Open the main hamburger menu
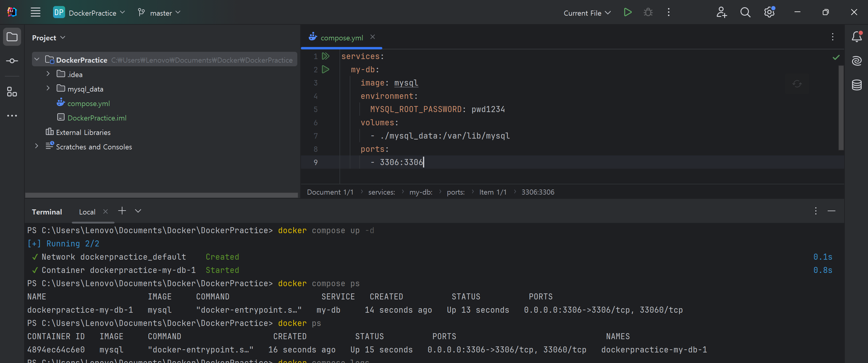Screen dimensions: 868x363 pos(35,12)
